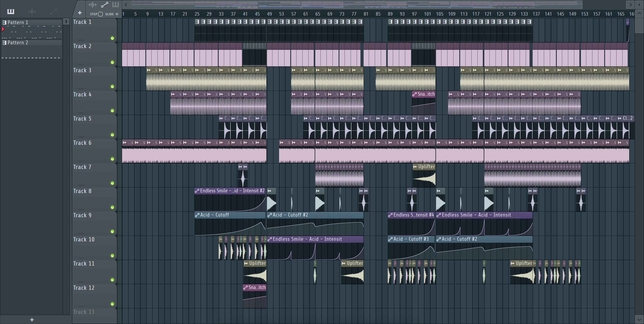Mute Track 6 with its green light
The height and width of the screenshot is (324, 644).
112,159
